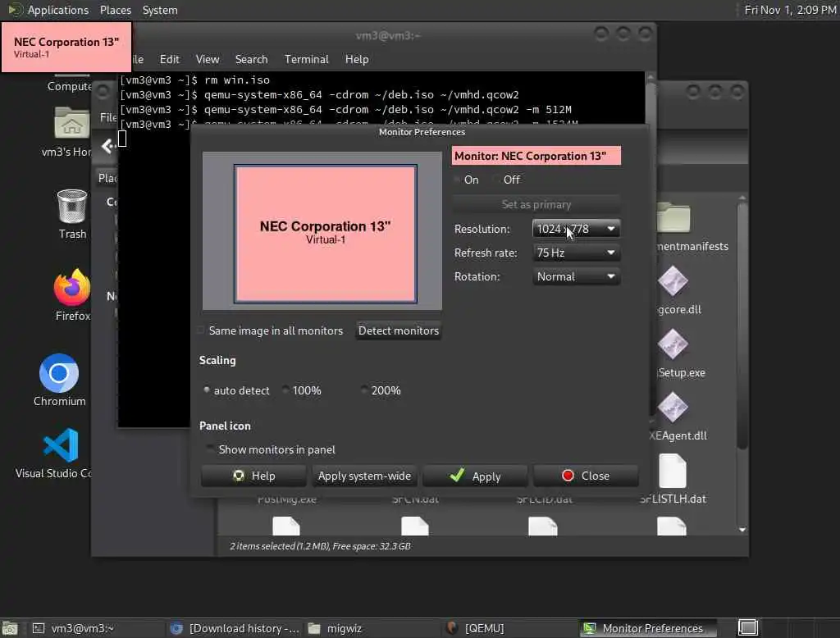Click the show desktop icon in bottom panel
This screenshot has height=638, width=840.
click(x=10, y=628)
